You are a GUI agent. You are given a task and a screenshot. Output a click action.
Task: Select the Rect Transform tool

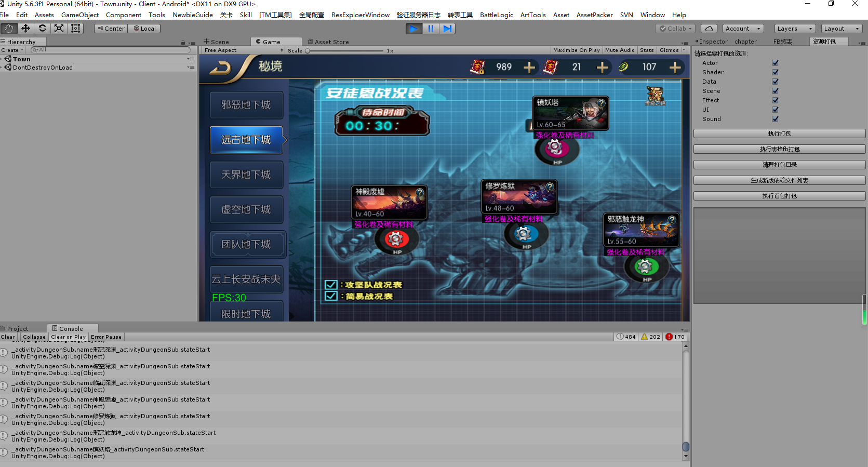tap(76, 29)
